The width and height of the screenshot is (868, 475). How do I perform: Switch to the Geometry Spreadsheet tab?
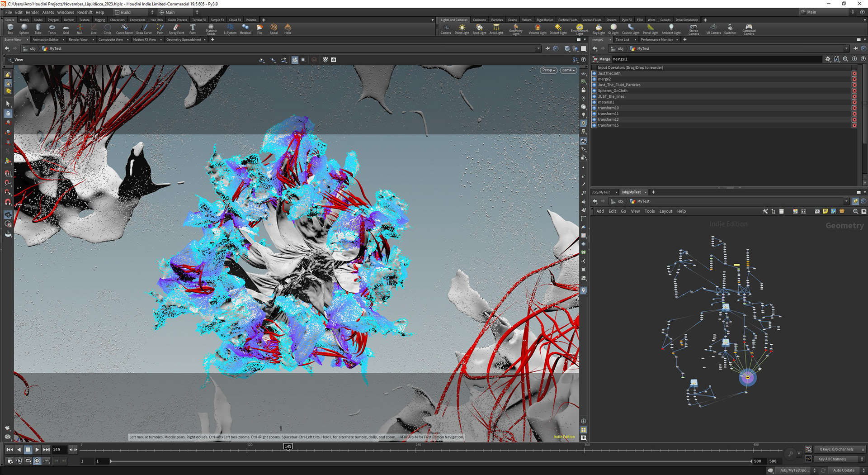(x=184, y=39)
